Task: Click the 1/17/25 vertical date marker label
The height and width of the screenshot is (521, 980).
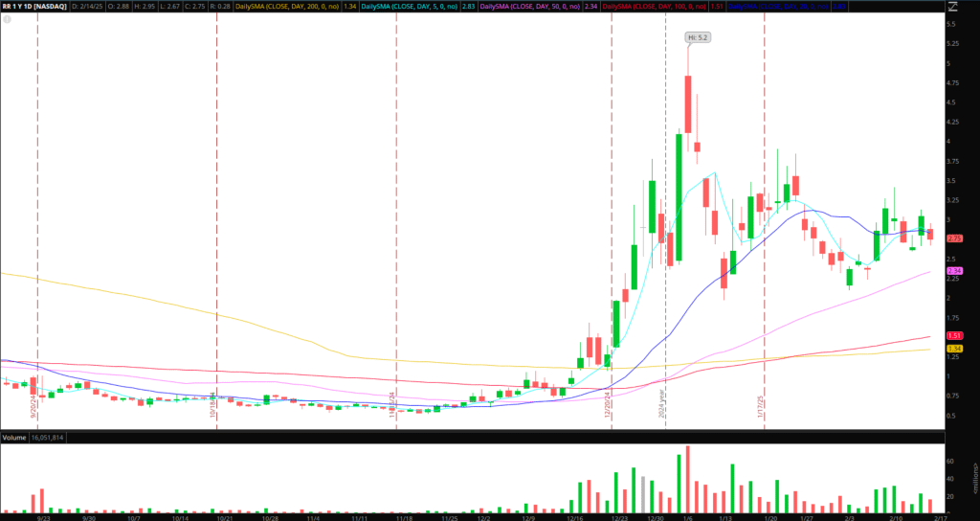Action: coord(760,406)
